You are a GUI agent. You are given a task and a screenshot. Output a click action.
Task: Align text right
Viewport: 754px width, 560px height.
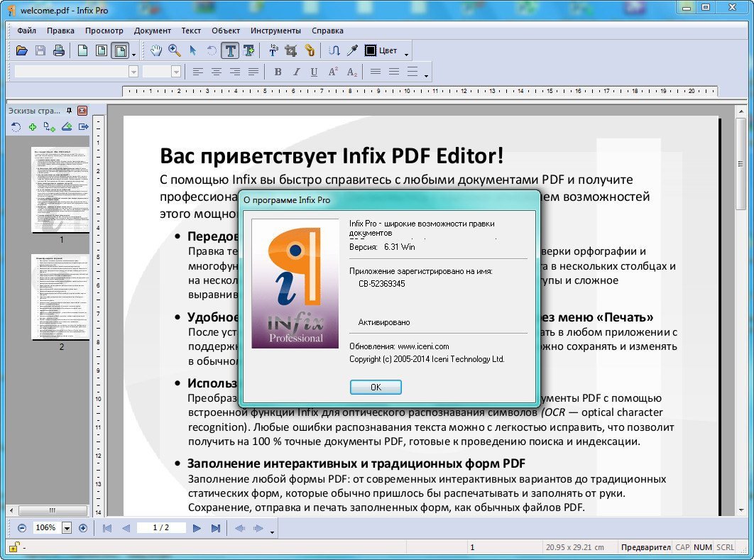click(235, 72)
